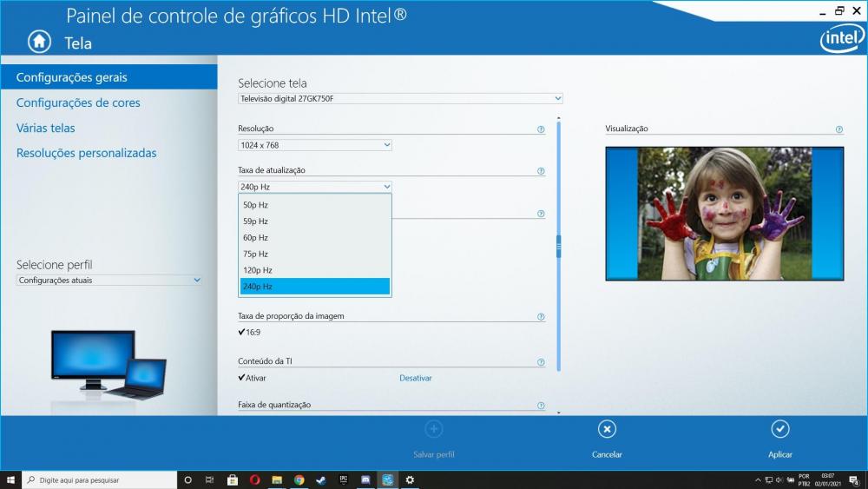The image size is (868, 489).
Task: Expand the Selecione tela dropdown
Action: pos(400,99)
